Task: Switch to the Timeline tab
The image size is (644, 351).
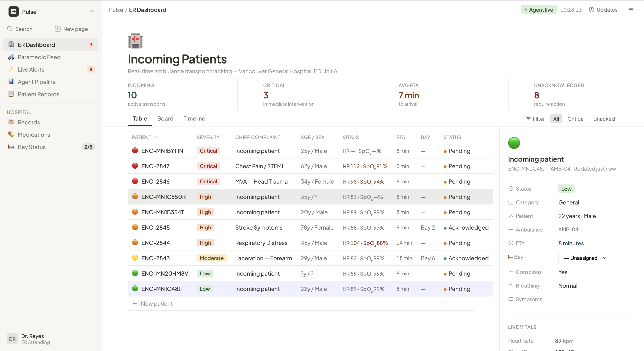Action: [x=194, y=118]
